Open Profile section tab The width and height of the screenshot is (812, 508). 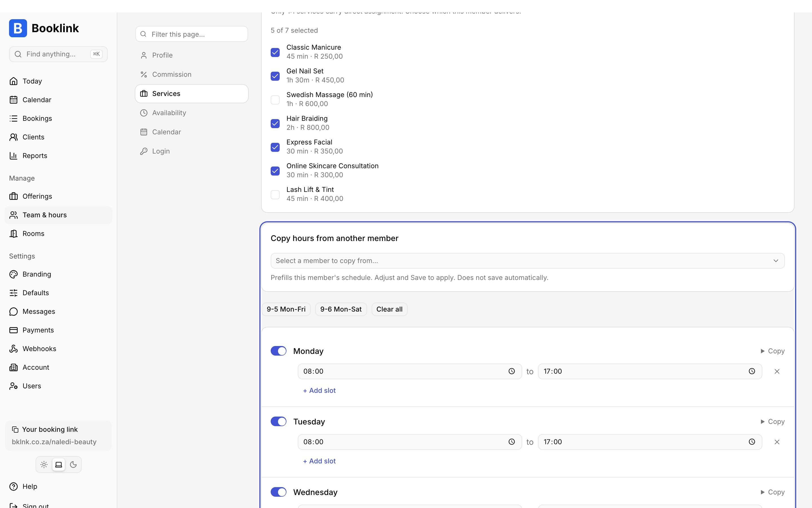pyautogui.click(x=192, y=55)
